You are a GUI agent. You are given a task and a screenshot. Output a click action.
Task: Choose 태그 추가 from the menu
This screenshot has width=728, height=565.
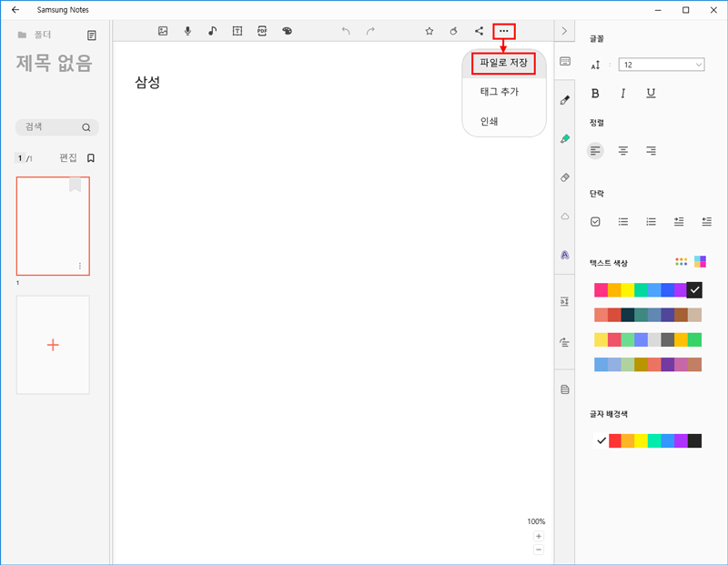[499, 92]
